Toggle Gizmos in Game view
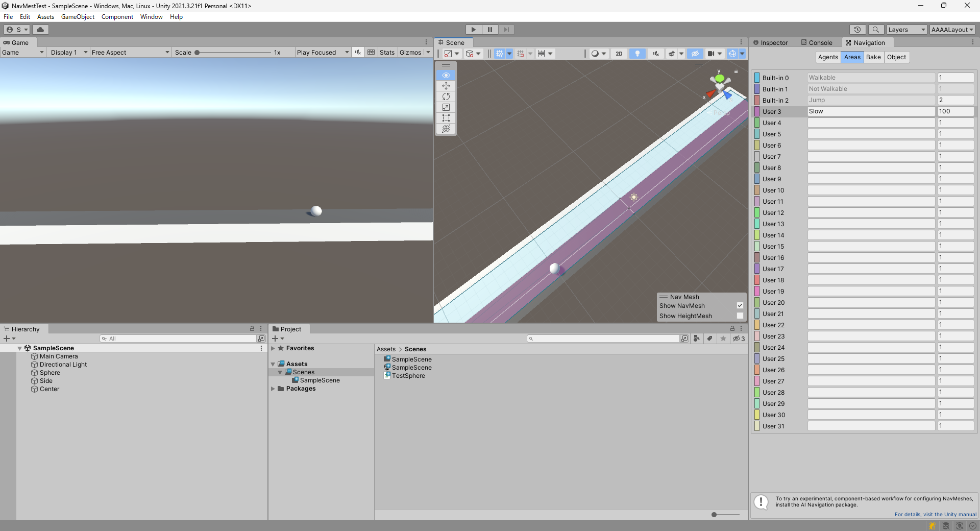 410,53
